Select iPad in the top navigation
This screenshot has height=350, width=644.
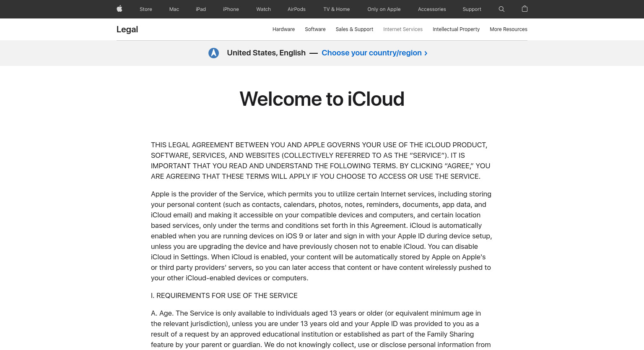click(201, 9)
